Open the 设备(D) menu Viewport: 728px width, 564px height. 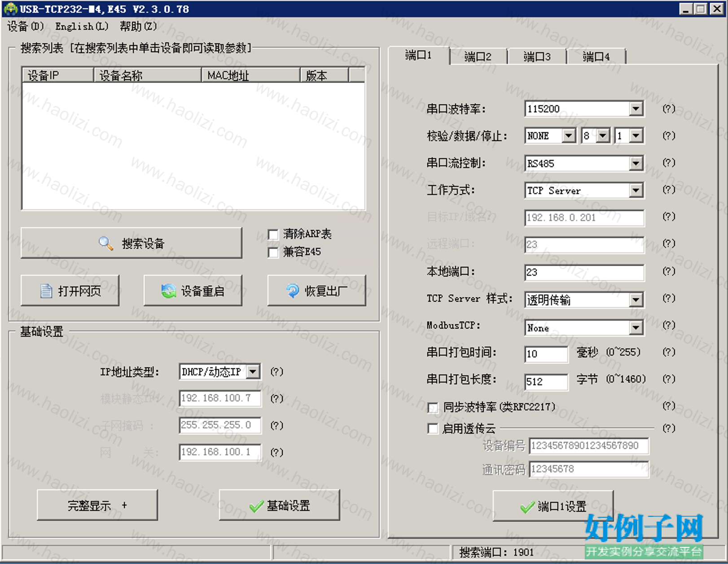tap(26, 26)
